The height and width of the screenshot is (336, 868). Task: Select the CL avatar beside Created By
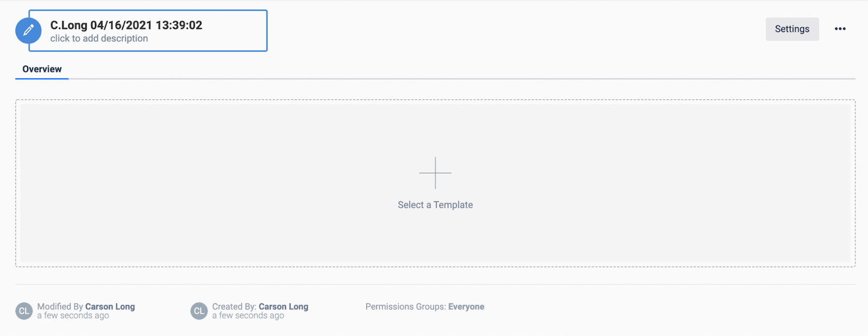[x=199, y=311]
